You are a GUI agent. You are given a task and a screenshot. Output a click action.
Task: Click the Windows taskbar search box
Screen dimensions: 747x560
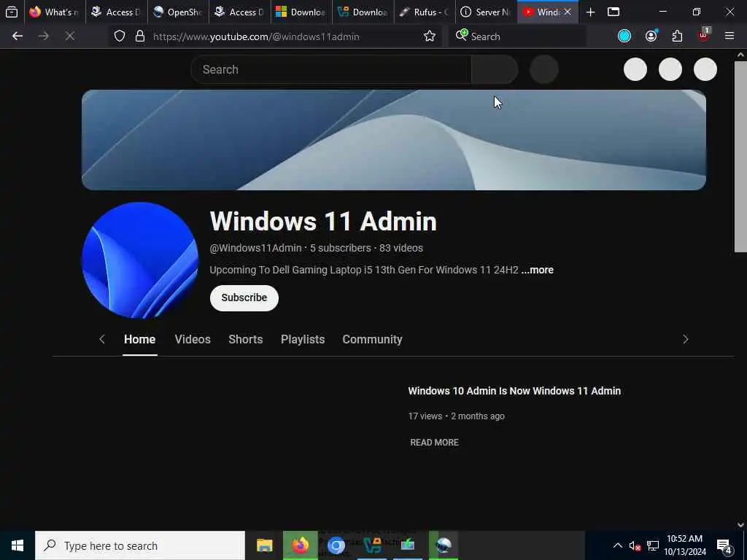point(140,545)
